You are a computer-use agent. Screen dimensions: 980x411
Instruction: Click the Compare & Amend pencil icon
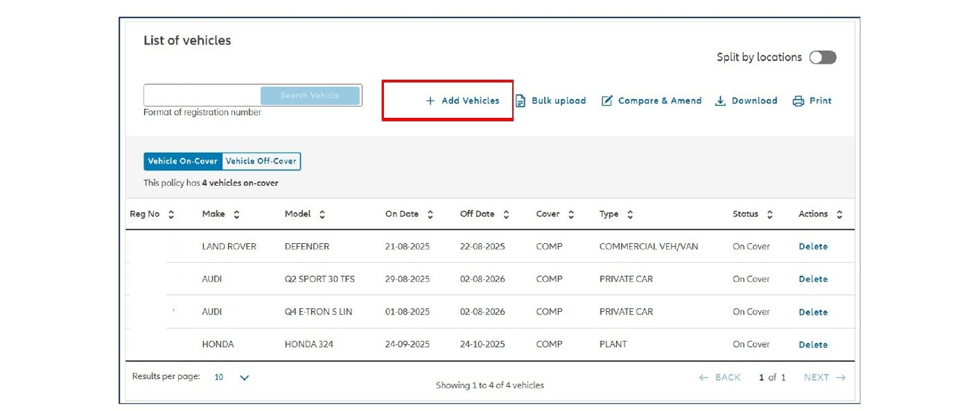pos(607,101)
